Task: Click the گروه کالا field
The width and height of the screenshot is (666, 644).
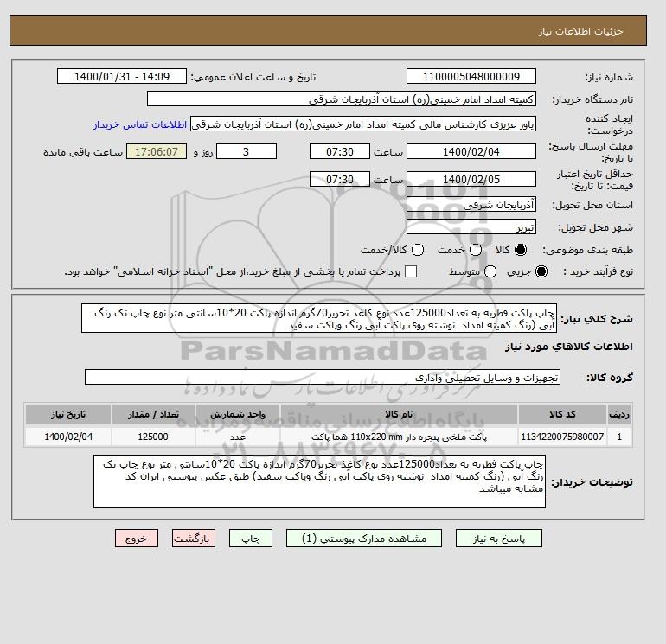Action: pyautogui.click(x=323, y=377)
